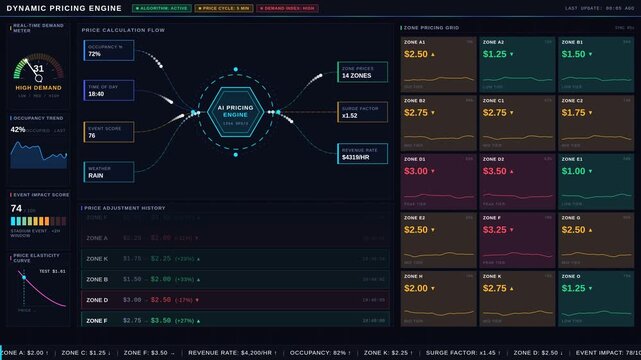The height and width of the screenshot is (360, 641).
Task: Select Zone H price $2.00
Action: tap(416, 288)
